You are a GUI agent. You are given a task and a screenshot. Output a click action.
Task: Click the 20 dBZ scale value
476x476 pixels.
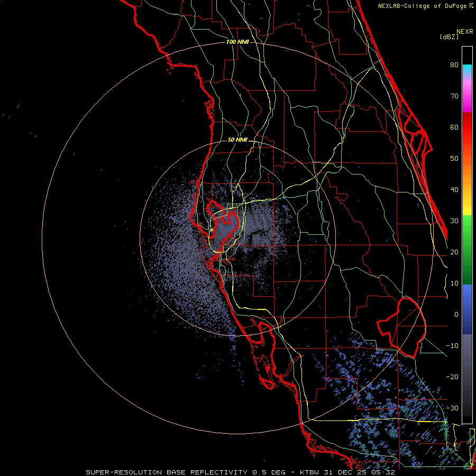454,252
